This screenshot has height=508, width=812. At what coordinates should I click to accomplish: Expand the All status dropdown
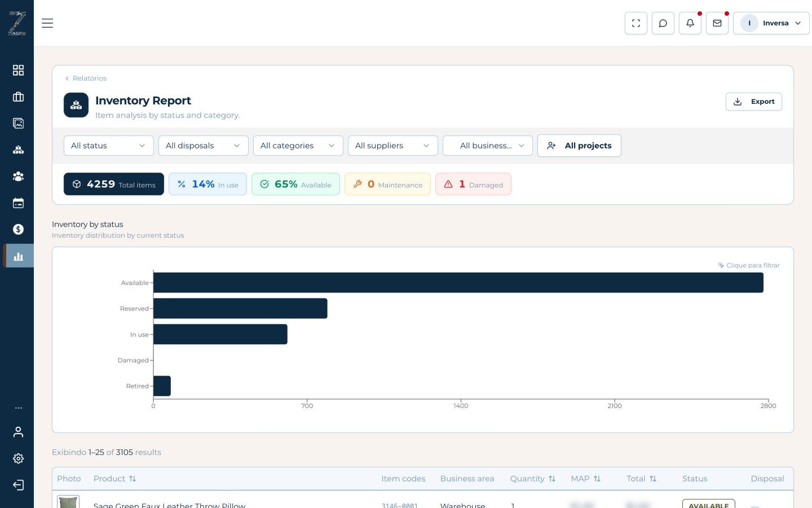click(108, 146)
